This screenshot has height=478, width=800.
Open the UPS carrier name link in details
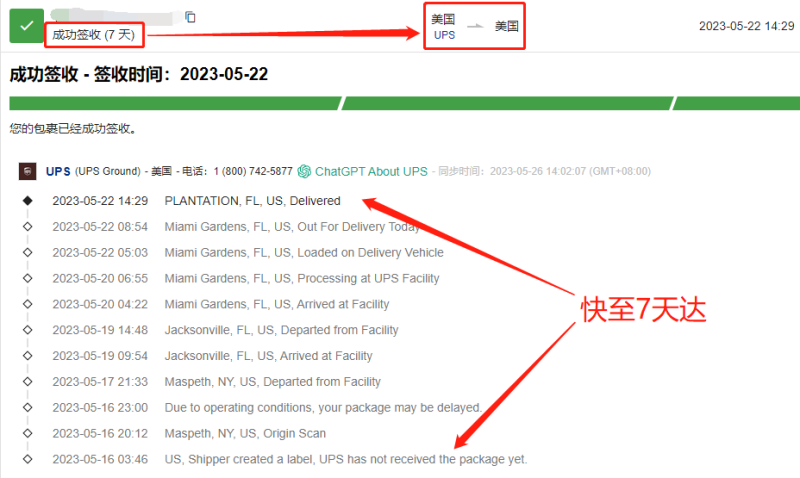pos(58,171)
